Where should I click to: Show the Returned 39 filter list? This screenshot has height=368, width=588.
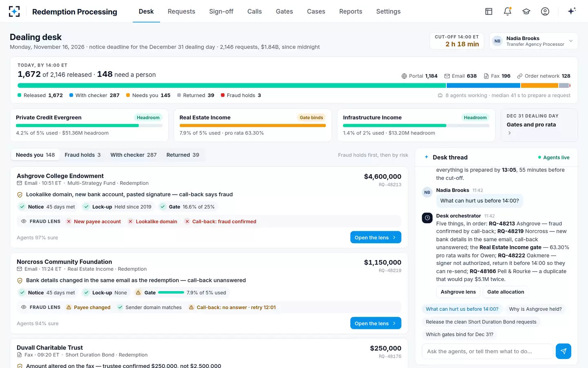coord(183,155)
